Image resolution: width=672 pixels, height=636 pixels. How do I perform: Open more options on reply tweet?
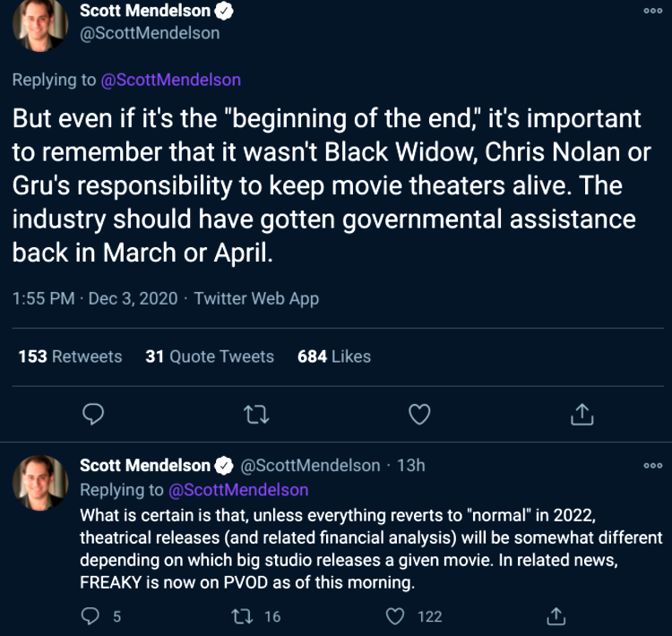pyautogui.click(x=653, y=466)
